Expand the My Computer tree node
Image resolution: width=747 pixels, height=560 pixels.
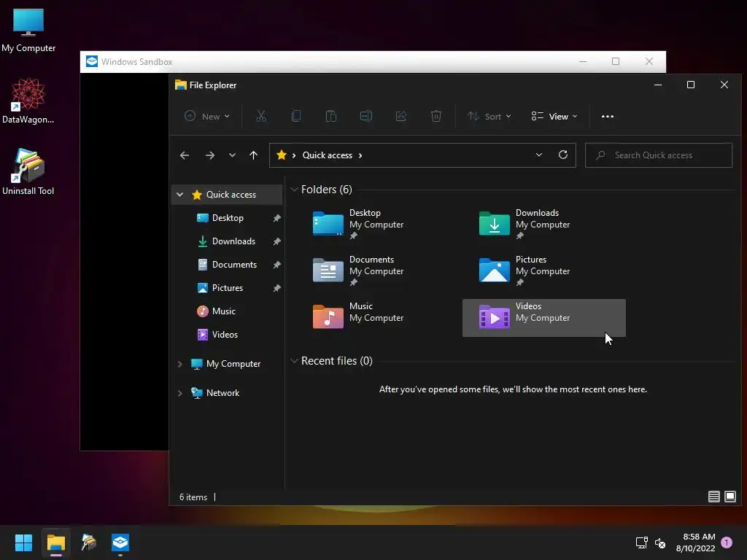coord(179,364)
